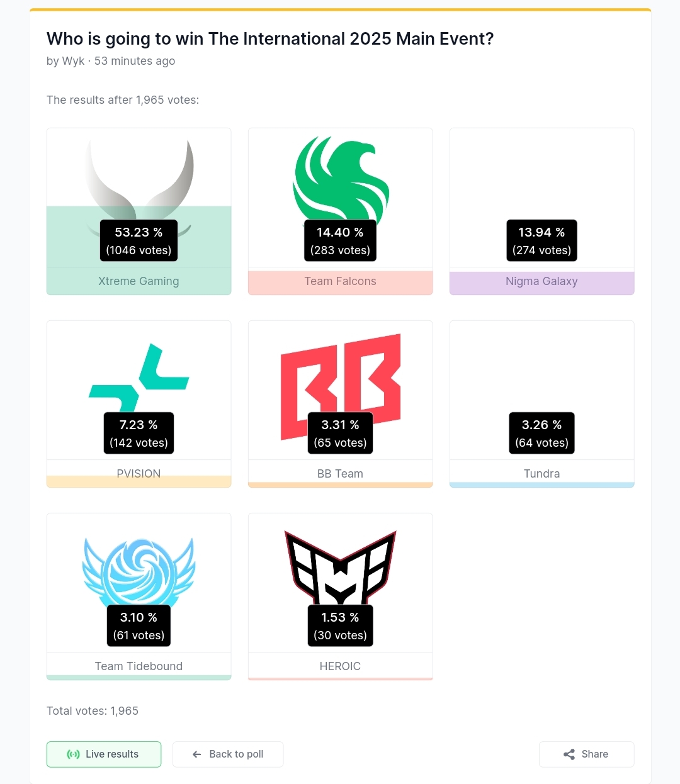Select the Xtreme Gaming green label

point(139,281)
